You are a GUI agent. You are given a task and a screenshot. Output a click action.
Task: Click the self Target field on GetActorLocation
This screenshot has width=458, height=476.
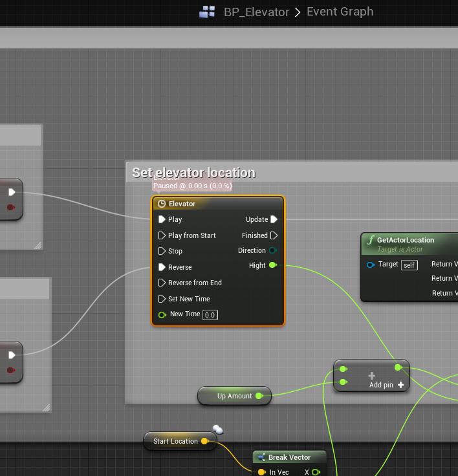(x=409, y=265)
